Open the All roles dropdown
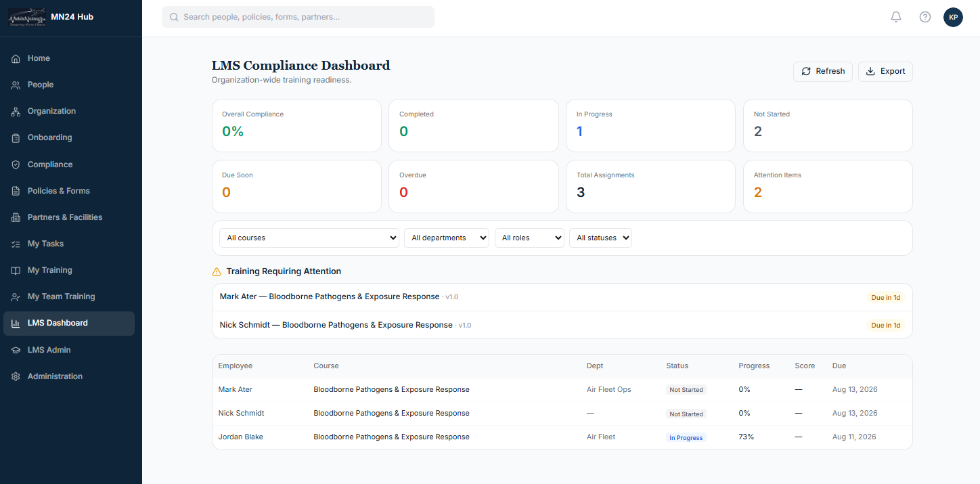Screen dimensions: 980x484 point(529,238)
